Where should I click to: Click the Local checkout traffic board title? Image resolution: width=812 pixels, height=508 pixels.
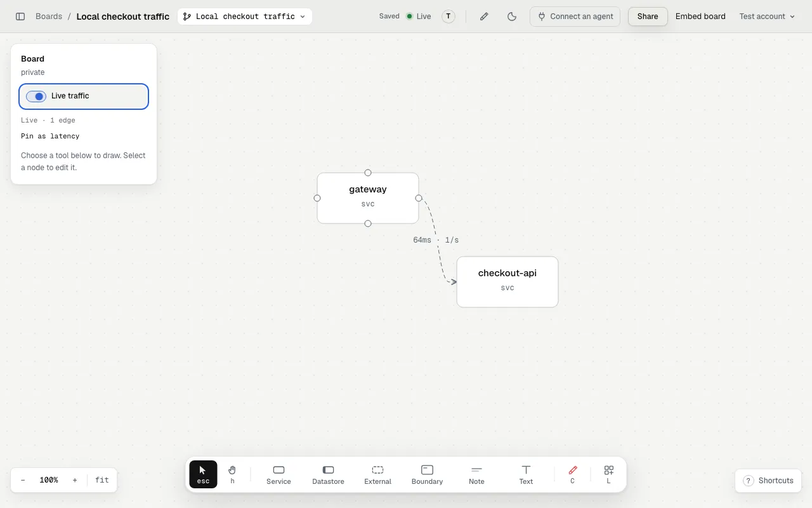123,17
